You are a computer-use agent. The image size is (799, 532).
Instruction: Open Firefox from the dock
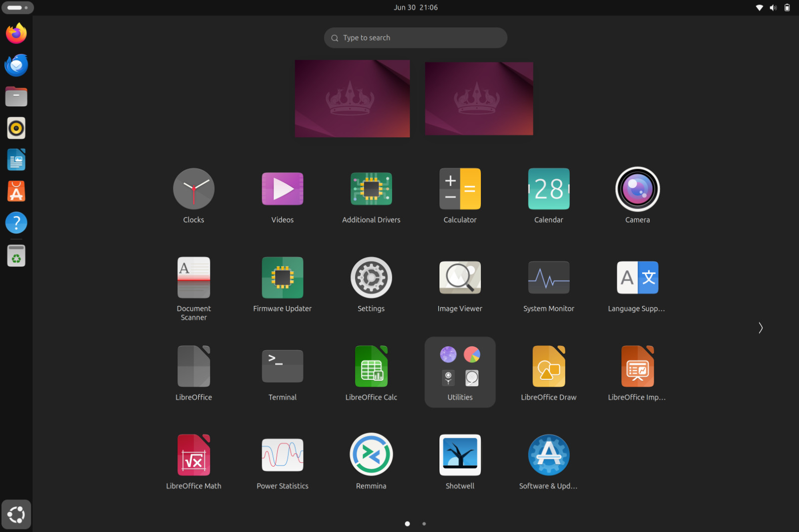click(16, 33)
